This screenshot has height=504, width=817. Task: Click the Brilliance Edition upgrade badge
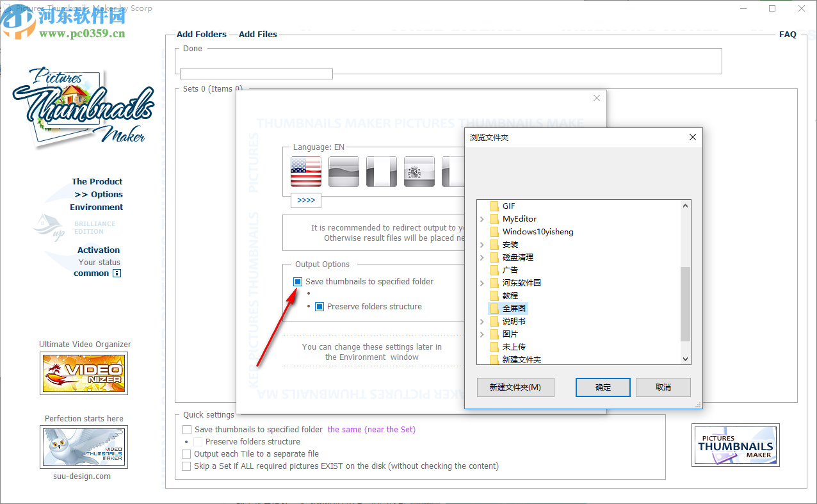pos(76,227)
